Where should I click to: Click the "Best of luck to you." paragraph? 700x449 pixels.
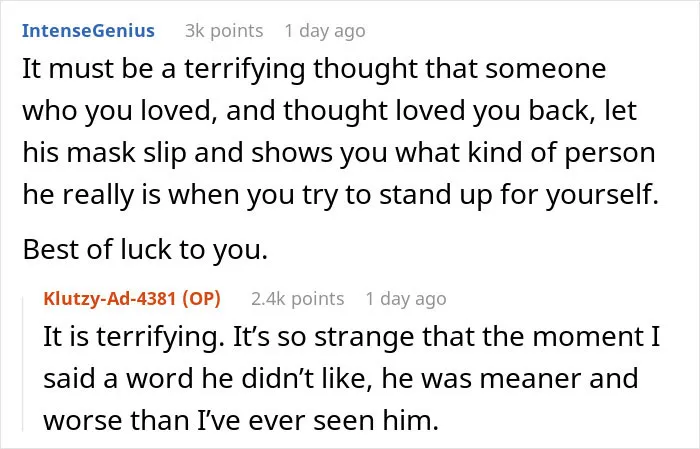[145, 249]
